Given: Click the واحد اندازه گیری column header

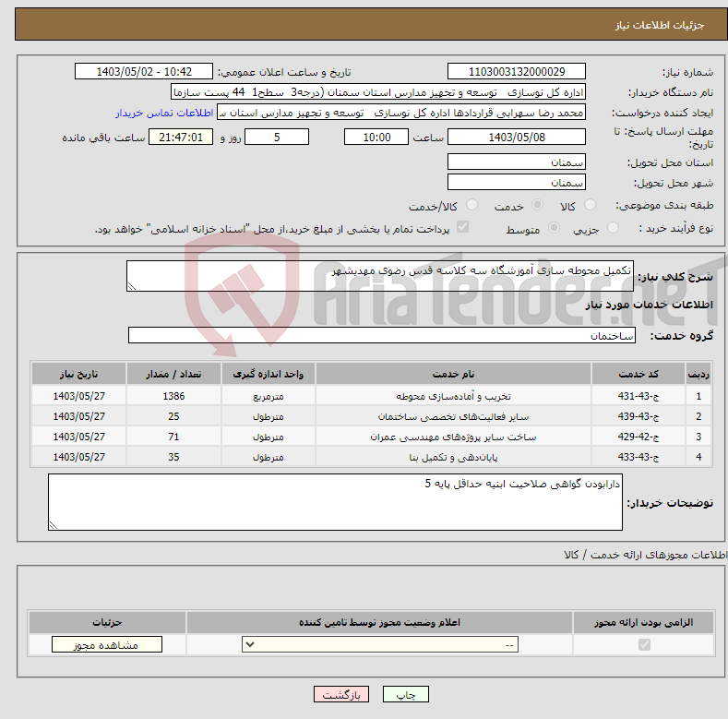Looking at the screenshot, I should coord(268,374).
